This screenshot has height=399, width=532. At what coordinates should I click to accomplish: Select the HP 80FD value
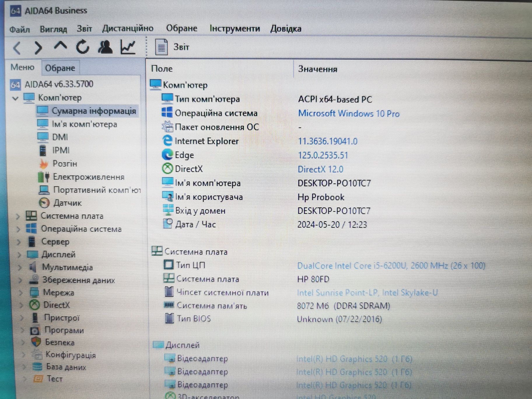click(x=313, y=279)
